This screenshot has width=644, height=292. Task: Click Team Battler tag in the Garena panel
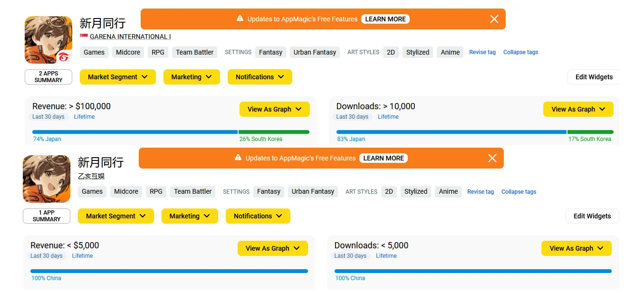(195, 52)
